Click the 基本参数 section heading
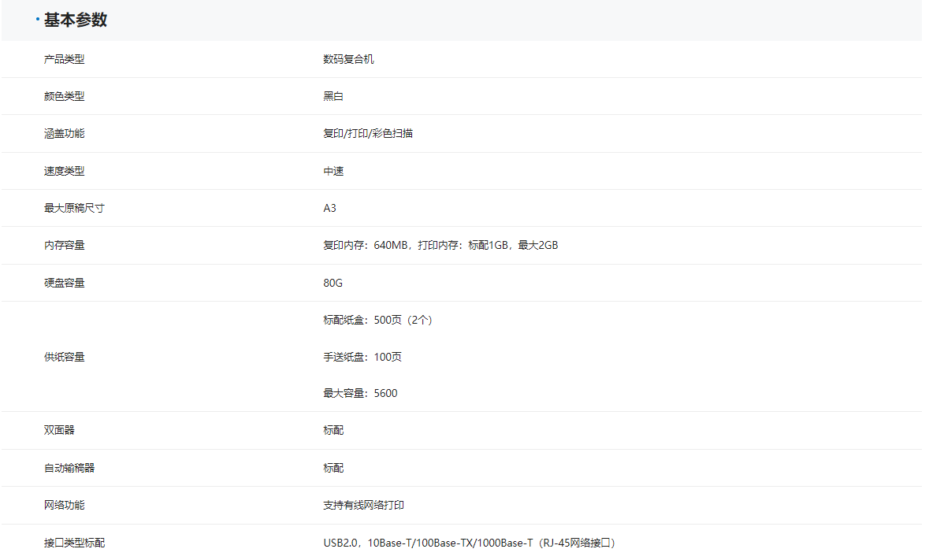The width and height of the screenshot is (929, 560). click(75, 20)
